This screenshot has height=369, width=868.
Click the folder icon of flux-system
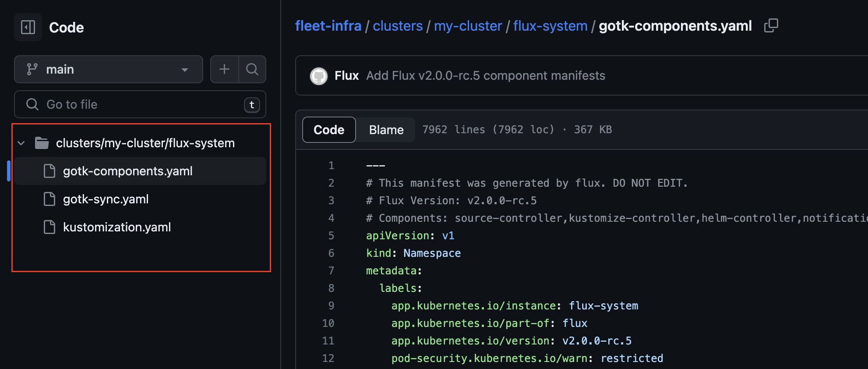(42, 143)
